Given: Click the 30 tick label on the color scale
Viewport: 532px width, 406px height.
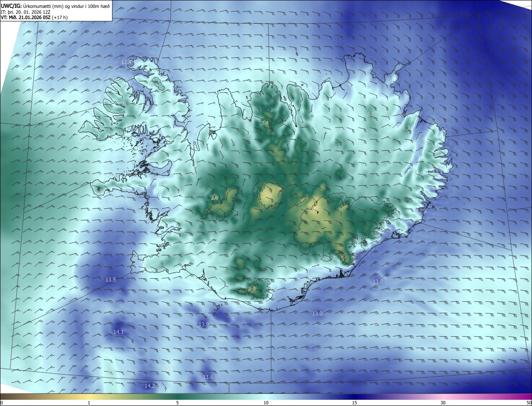Looking at the screenshot, I should (x=443, y=403).
